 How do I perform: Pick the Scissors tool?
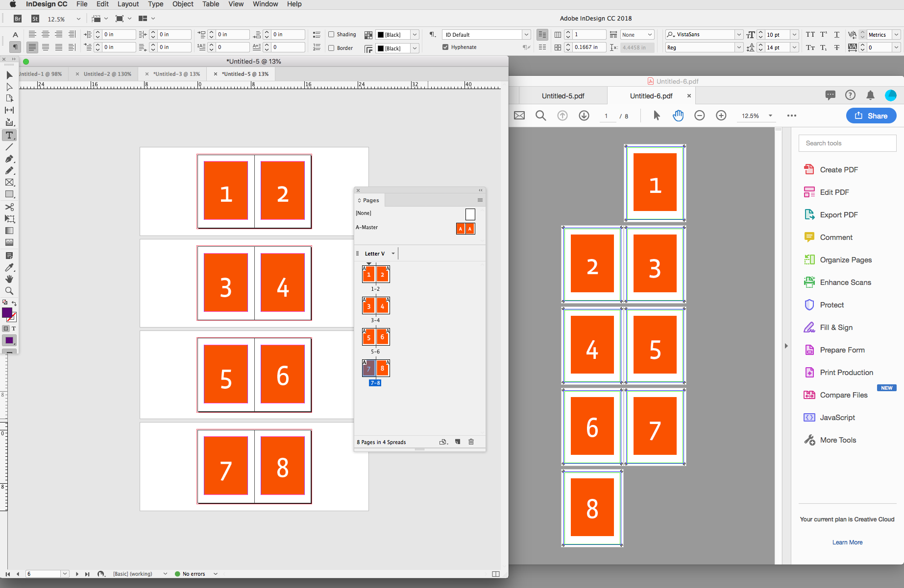click(x=9, y=207)
